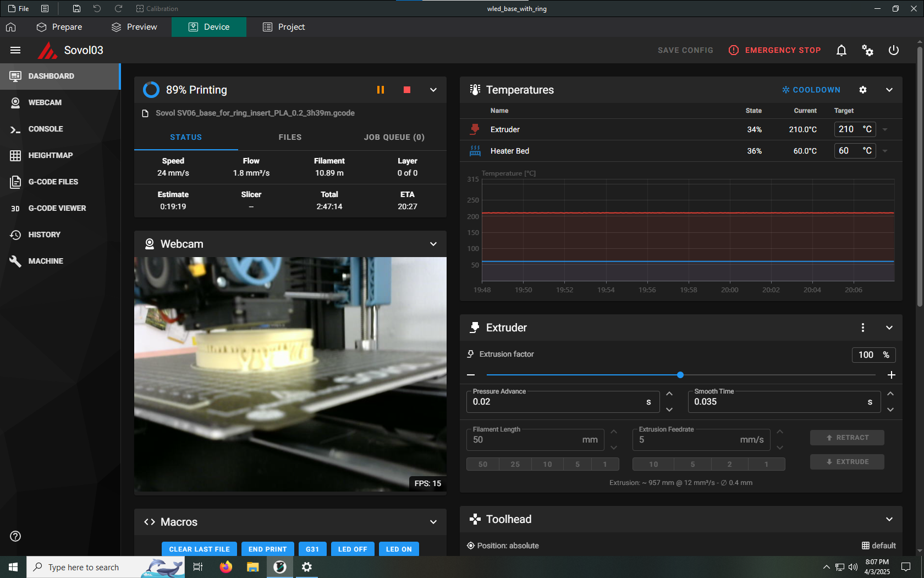
Task: Open the Heightmap sidebar page
Action: click(50, 155)
